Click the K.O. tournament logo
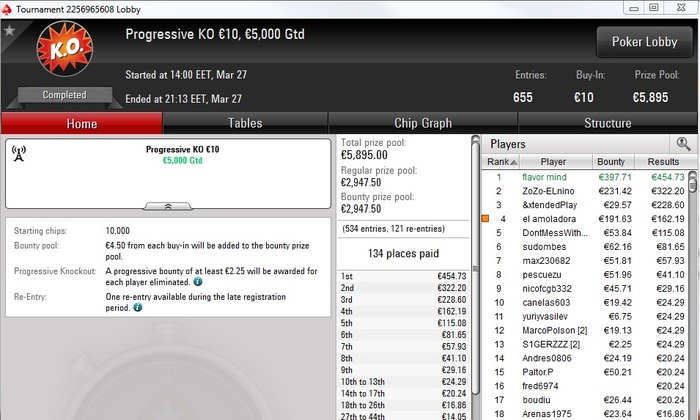 click(x=65, y=49)
